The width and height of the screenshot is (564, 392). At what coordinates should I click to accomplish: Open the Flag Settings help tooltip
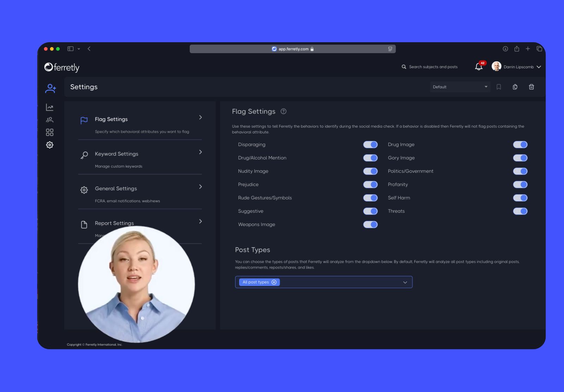click(283, 111)
